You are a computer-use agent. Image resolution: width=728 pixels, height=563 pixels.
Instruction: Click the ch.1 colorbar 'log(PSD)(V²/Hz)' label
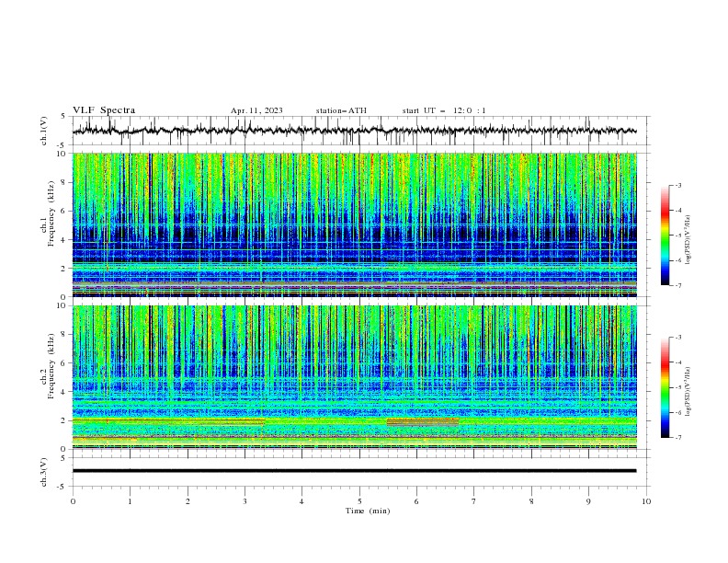pos(688,240)
